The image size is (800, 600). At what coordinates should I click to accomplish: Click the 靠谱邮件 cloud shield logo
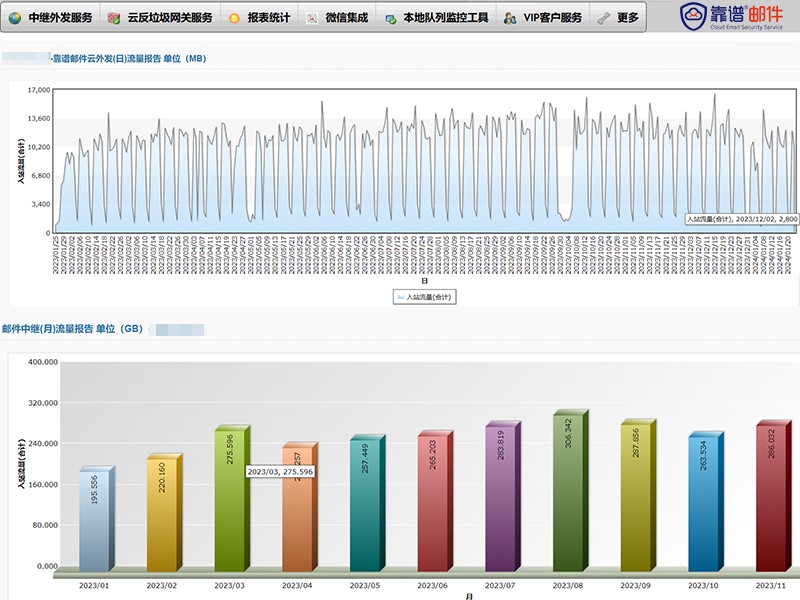693,16
